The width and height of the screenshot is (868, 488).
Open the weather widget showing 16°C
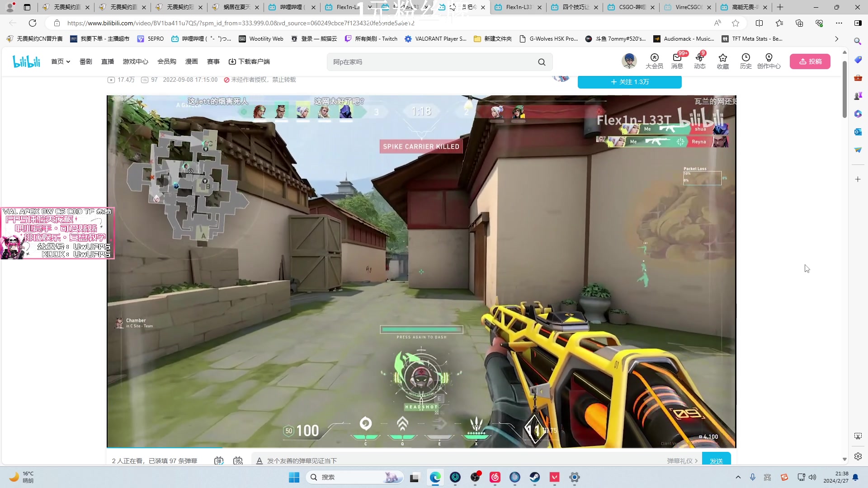pos(21,477)
